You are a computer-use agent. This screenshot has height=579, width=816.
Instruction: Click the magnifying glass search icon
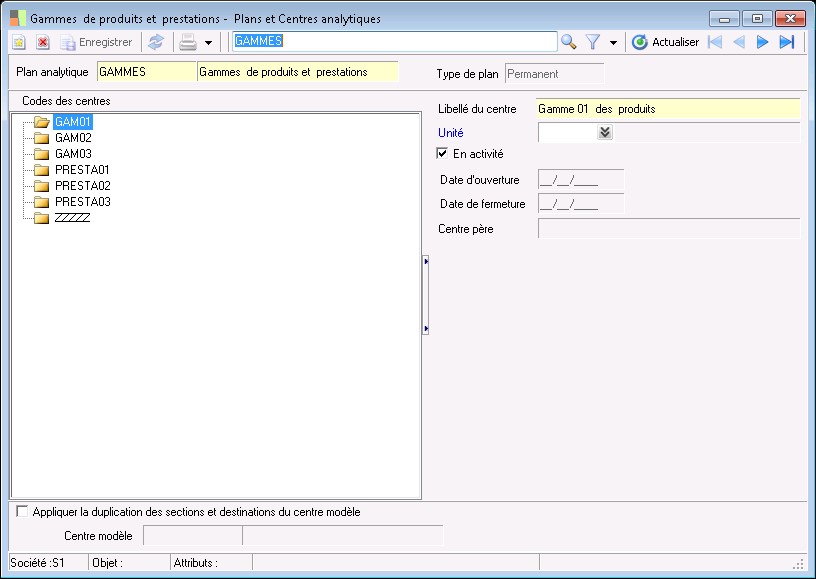coord(569,42)
